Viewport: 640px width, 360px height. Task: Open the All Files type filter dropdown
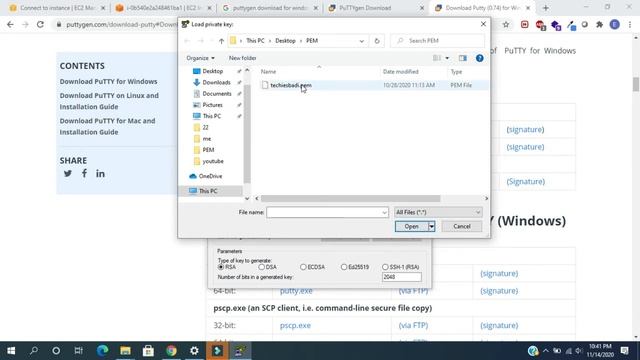438,212
